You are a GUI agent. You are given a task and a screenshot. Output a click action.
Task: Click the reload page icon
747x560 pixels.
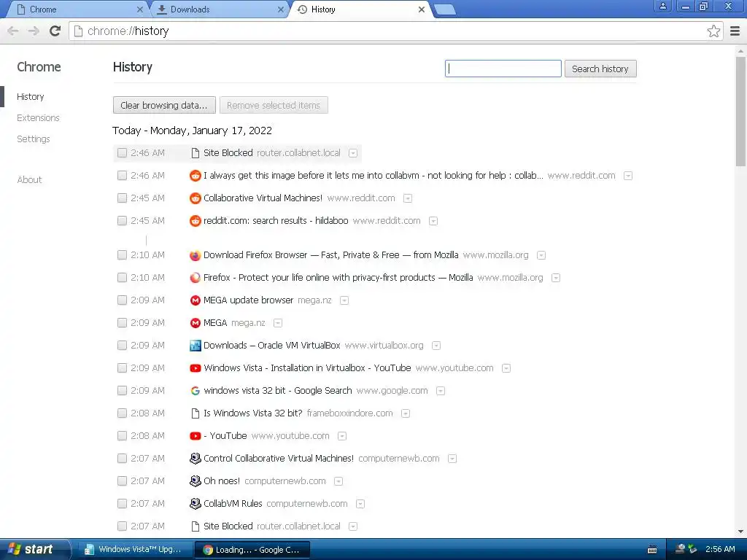tap(55, 31)
